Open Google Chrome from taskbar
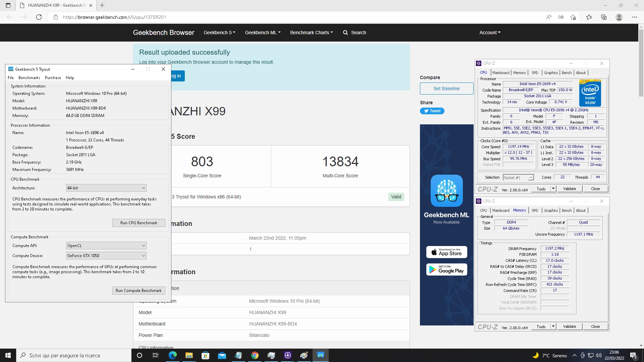Image resolution: width=644 pixels, height=362 pixels. 255,355
